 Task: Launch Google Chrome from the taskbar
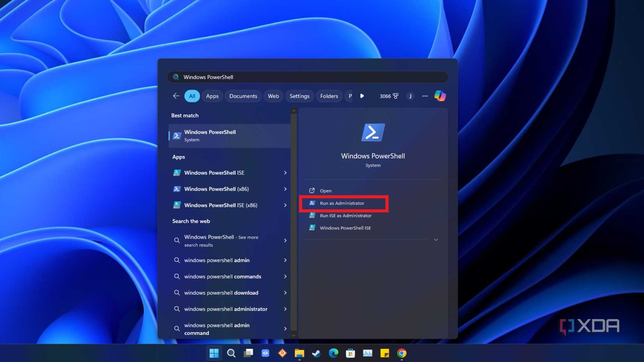(x=402, y=353)
